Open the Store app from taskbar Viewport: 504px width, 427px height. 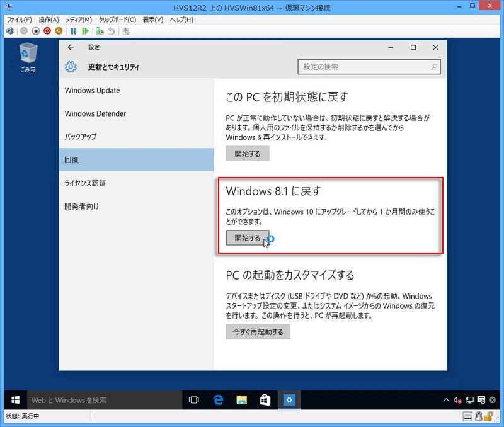pyautogui.click(x=265, y=400)
